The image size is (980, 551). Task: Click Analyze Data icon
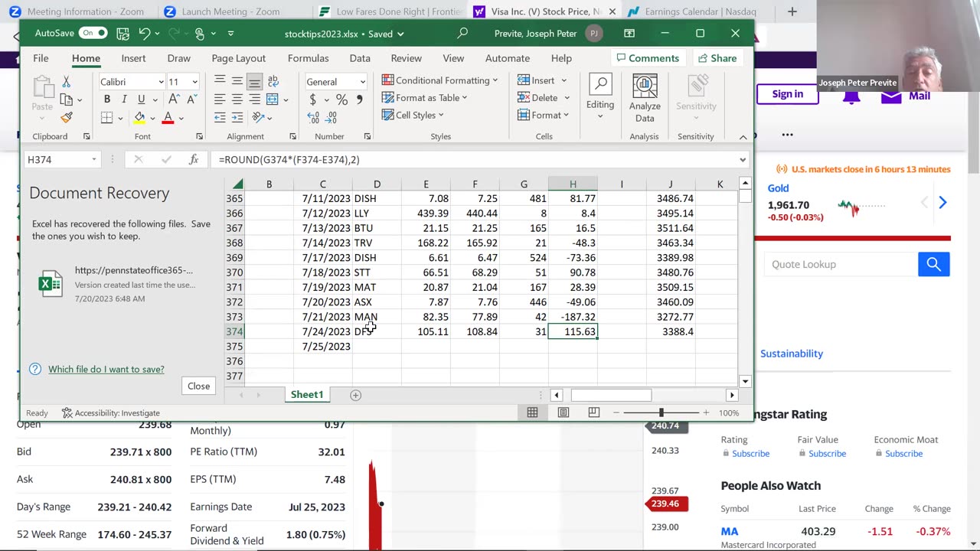point(645,98)
